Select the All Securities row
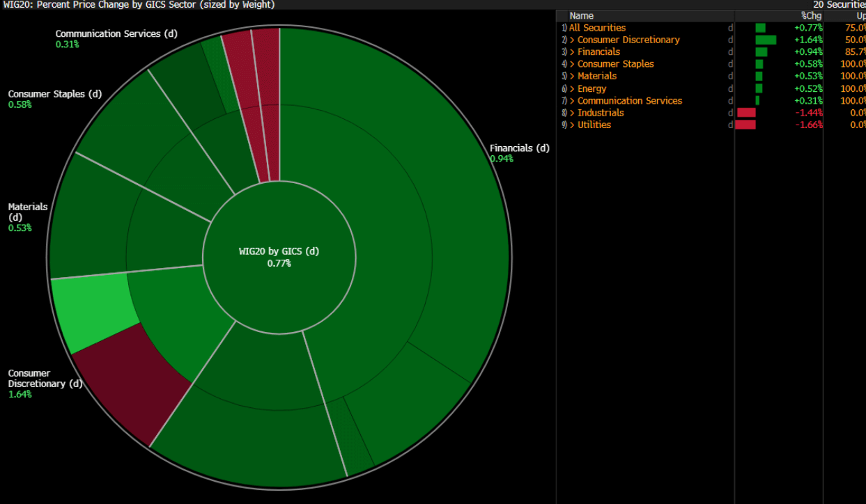The image size is (866, 504). point(597,28)
